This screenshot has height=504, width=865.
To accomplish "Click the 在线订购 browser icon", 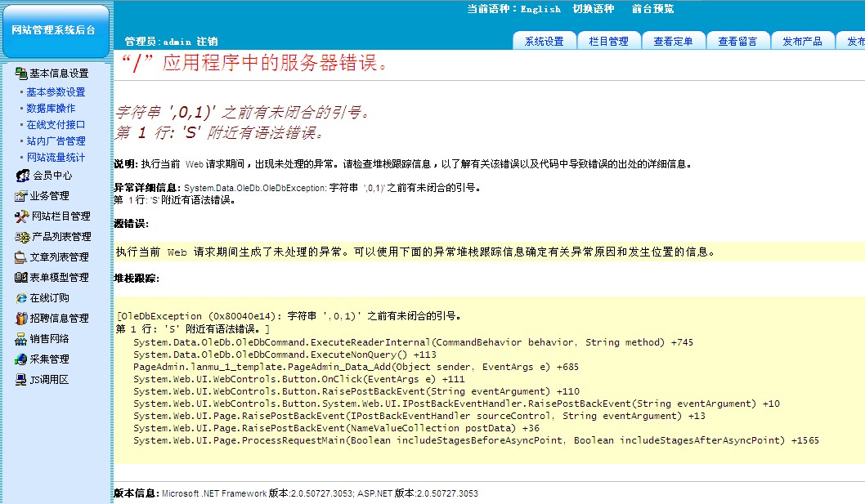I will [21, 298].
